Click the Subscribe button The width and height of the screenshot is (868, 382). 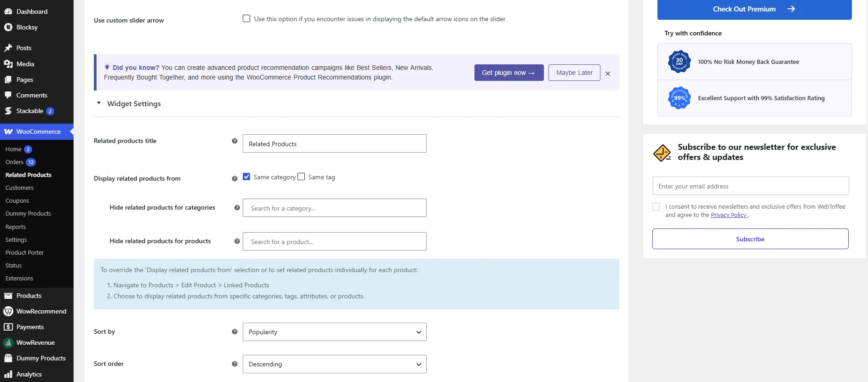point(750,239)
